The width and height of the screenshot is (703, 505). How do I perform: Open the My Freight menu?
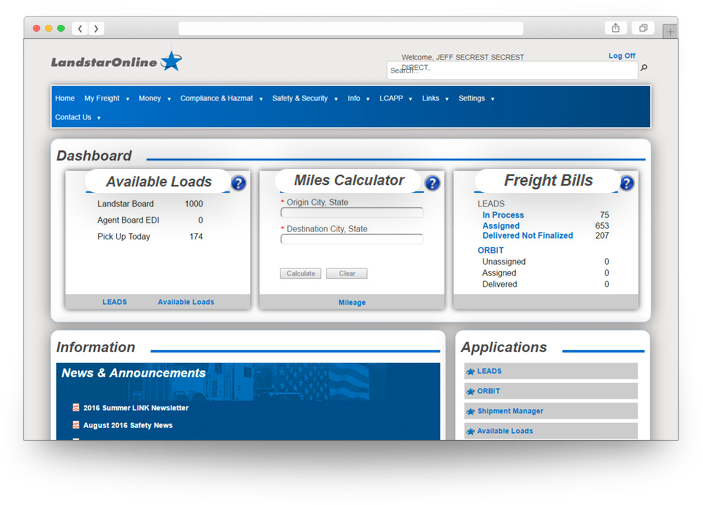click(x=102, y=98)
